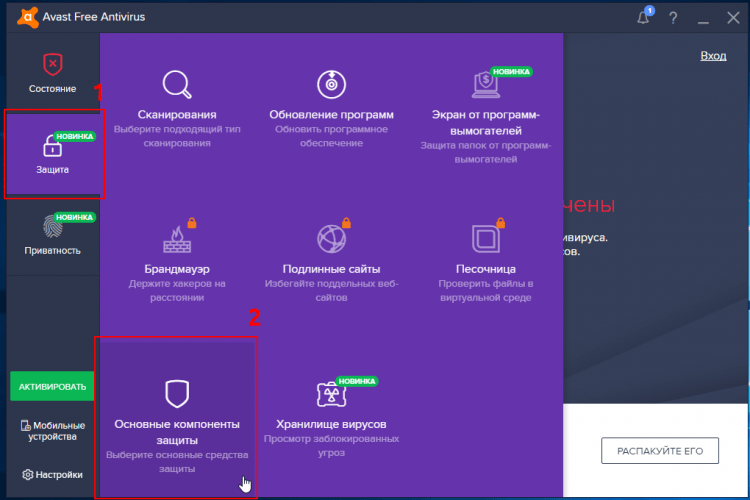Click Обновление программ title
Image resolution: width=750 pixels, height=500 pixels.
tap(331, 114)
